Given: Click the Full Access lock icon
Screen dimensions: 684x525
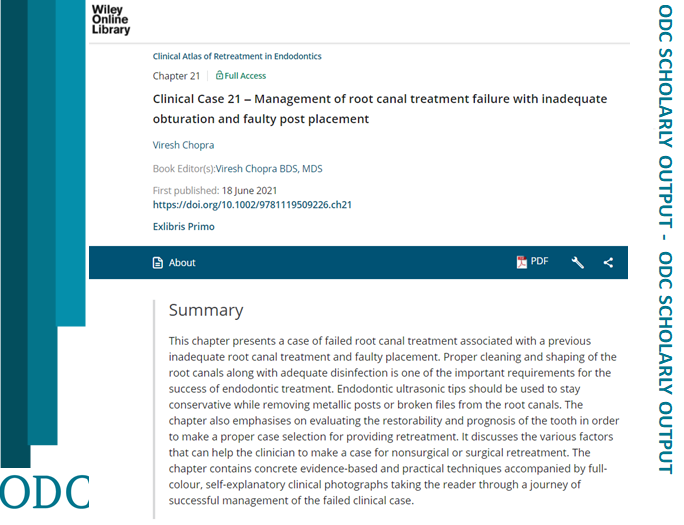Looking at the screenshot, I should pyautogui.click(x=219, y=75).
